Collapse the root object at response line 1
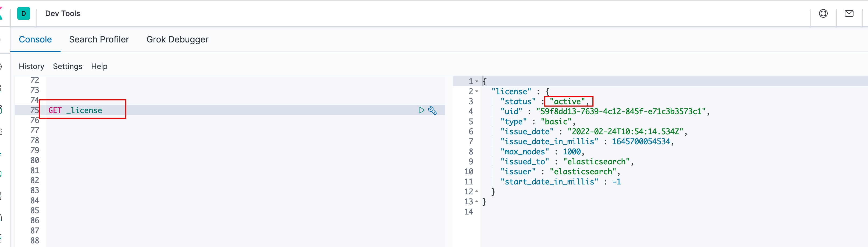The height and width of the screenshot is (247, 868). point(477,81)
